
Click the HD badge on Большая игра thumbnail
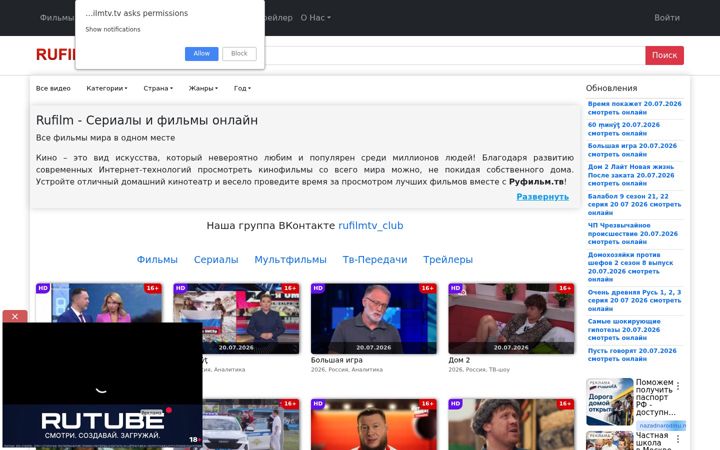[318, 288]
